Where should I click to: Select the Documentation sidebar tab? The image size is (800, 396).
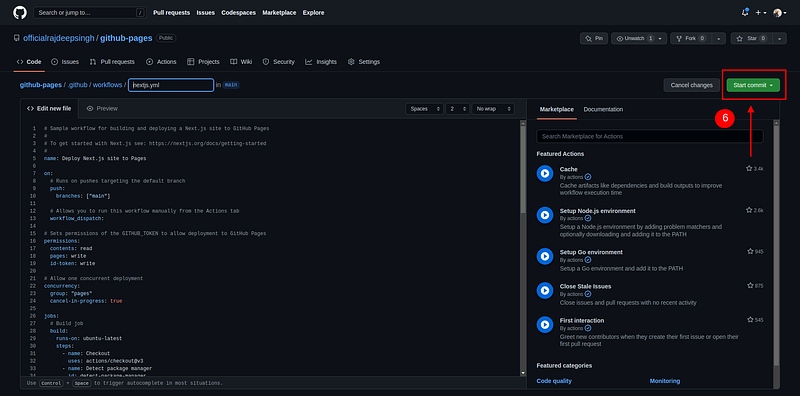(603, 109)
